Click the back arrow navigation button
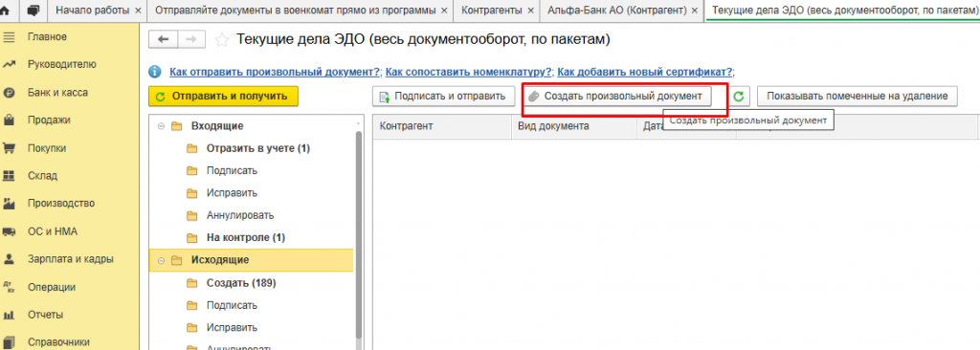 point(163,39)
